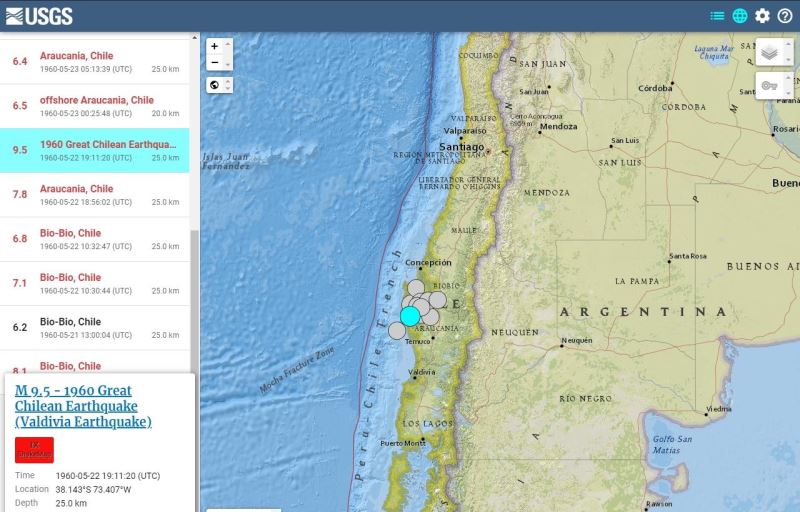Open the settings gear panel
The height and width of the screenshot is (512, 800).
coord(763,16)
